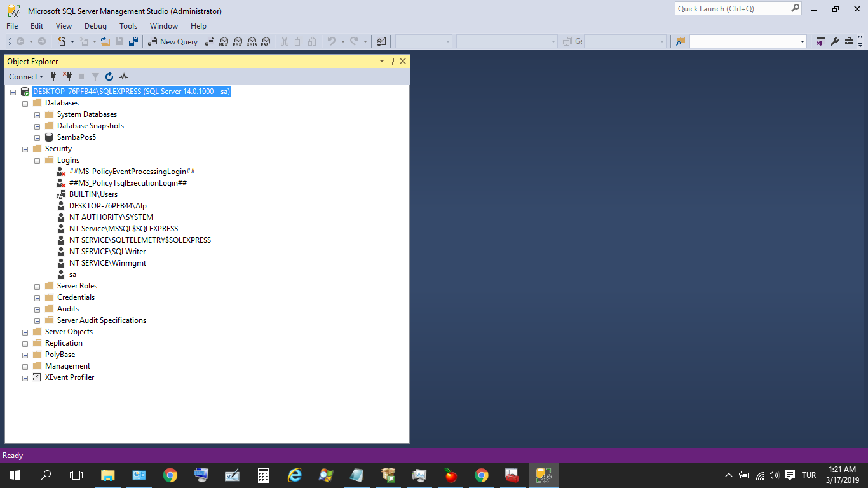Viewport: 868px width, 488px height.
Task: Open the File menu
Action: pyautogui.click(x=12, y=26)
